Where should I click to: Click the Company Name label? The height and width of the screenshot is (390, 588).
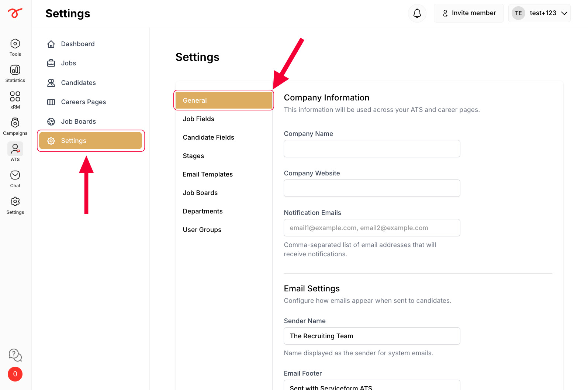point(308,134)
